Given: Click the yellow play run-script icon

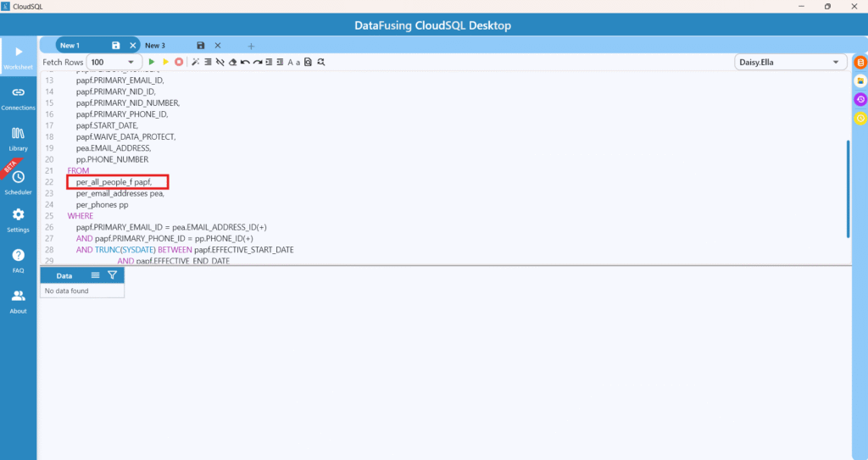Looking at the screenshot, I should tap(165, 62).
